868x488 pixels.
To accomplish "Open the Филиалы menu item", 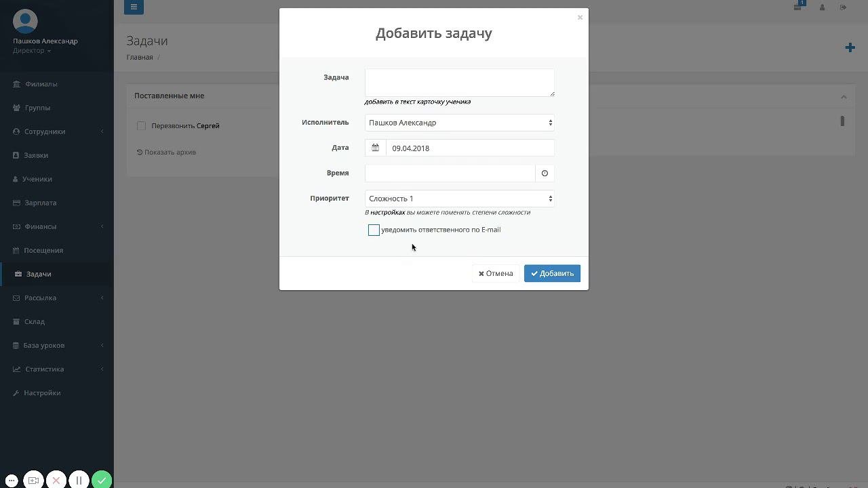I will [x=41, y=84].
